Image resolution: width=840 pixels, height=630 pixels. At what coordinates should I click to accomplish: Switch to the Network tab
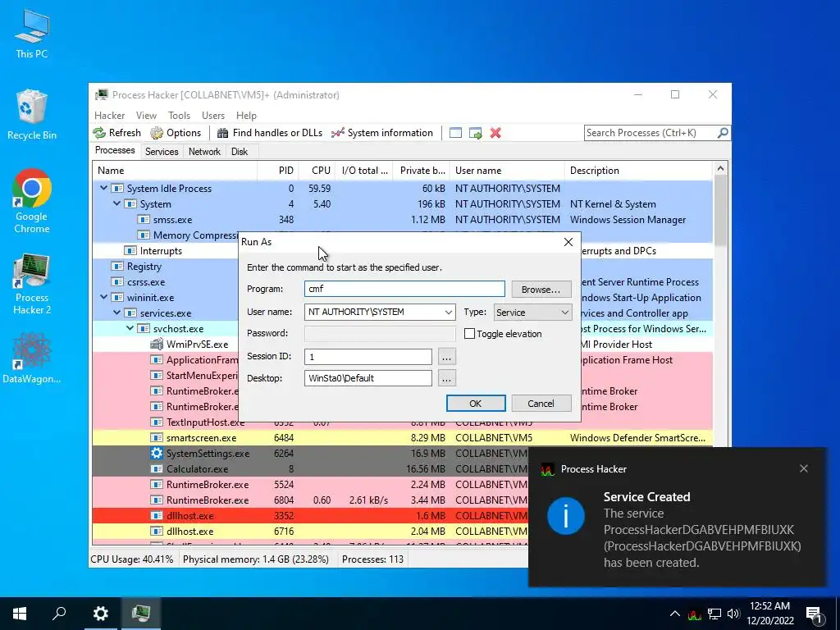pos(204,152)
